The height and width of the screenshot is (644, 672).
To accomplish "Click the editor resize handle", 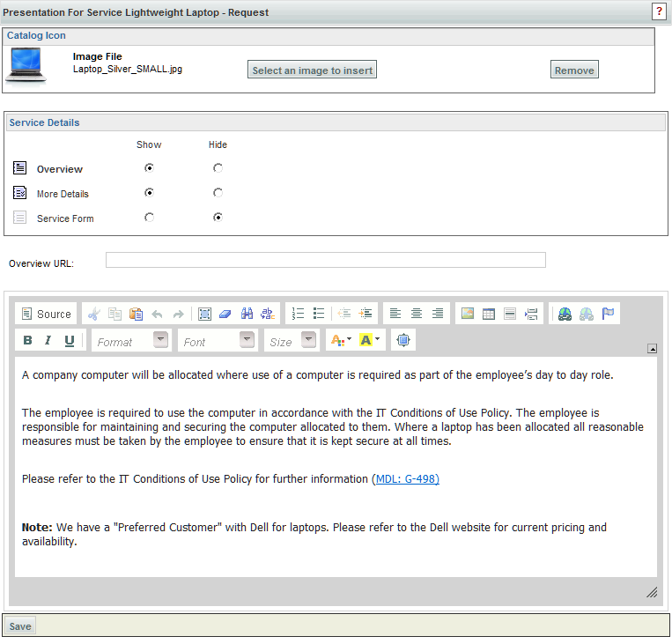I will (x=652, y=593).
